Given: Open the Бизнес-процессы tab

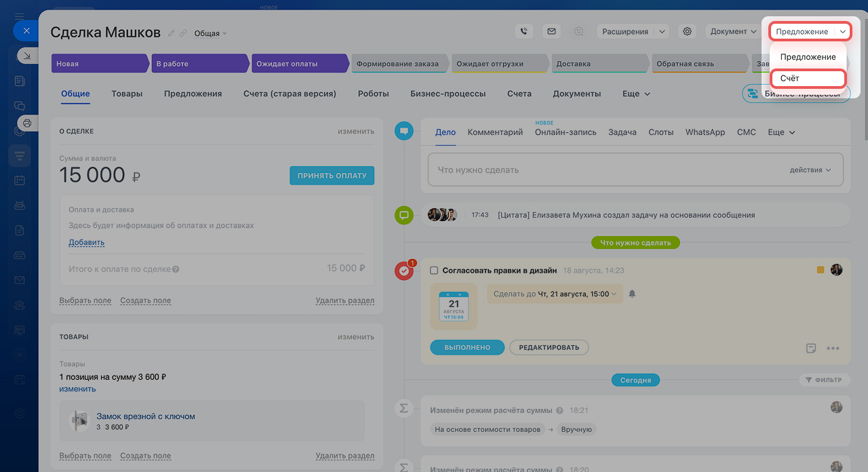Looking at the screenshot, I should click(448, 94).
